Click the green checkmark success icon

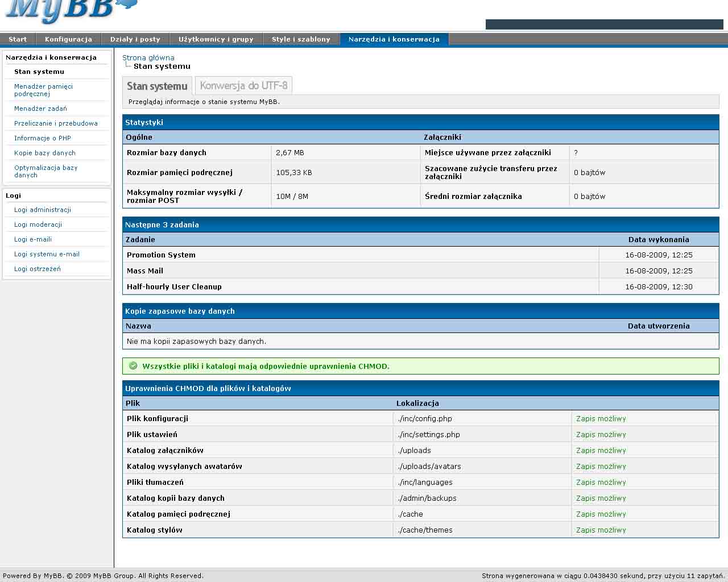(x=133, y=366)
